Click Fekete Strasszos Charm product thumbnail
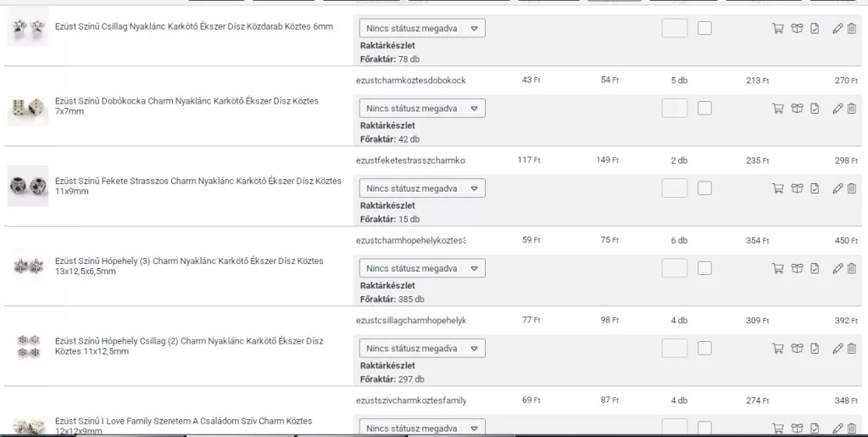 tap(28, 186)
